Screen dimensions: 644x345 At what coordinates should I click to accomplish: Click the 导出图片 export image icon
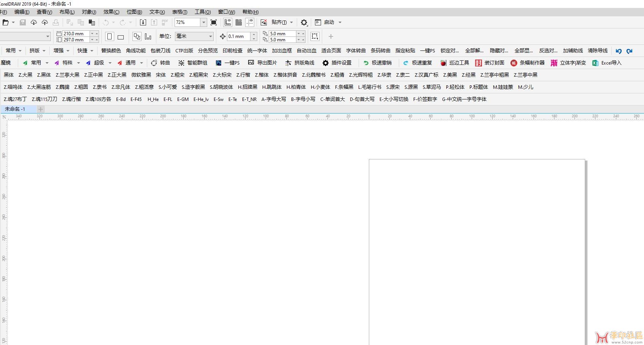251,63
